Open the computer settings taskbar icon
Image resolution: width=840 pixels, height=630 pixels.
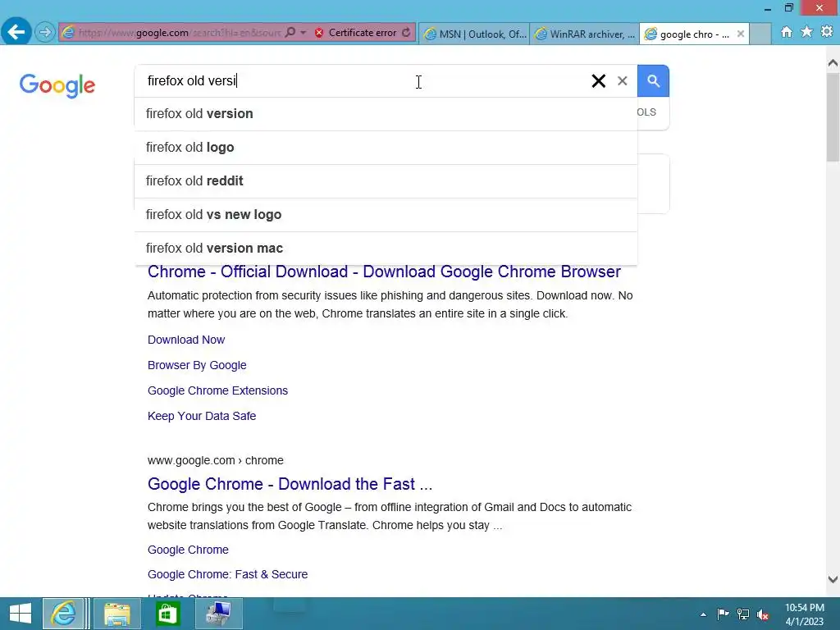point(218,614)
